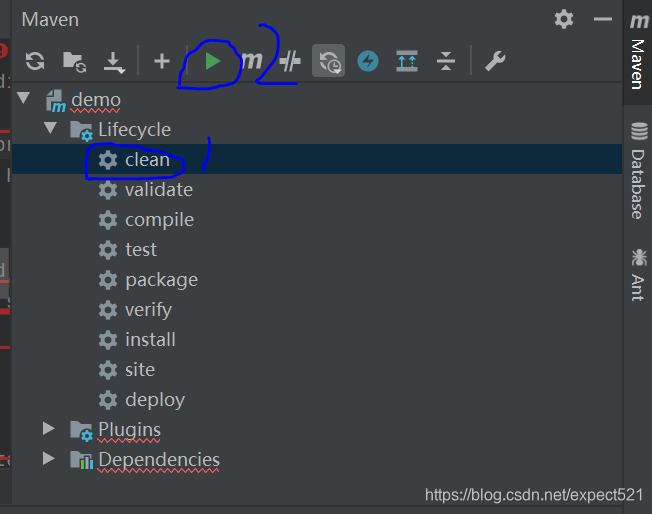This screenshot has height=514, width=652.
Task: Open the Maven side tab
Action: (x=637, y=52)
